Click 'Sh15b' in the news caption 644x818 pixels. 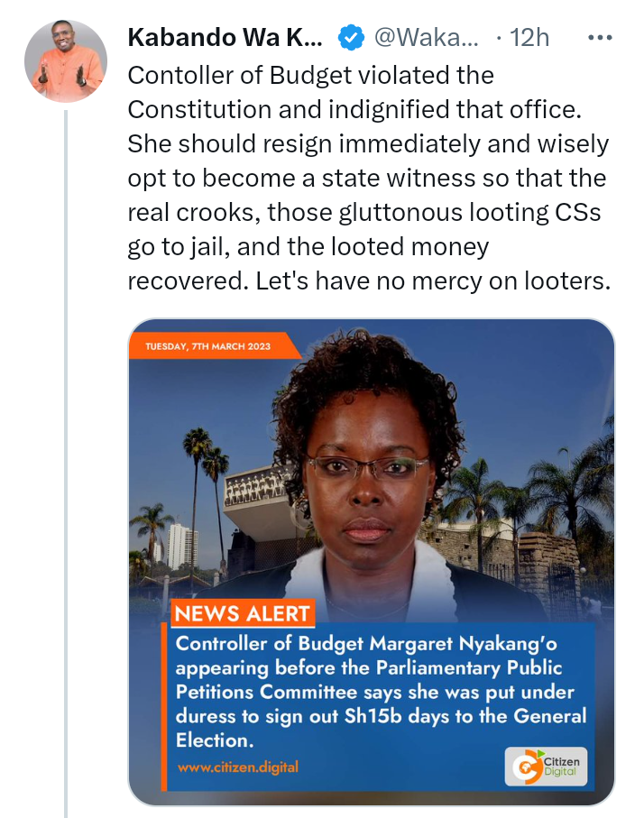(x=373, y=716)
